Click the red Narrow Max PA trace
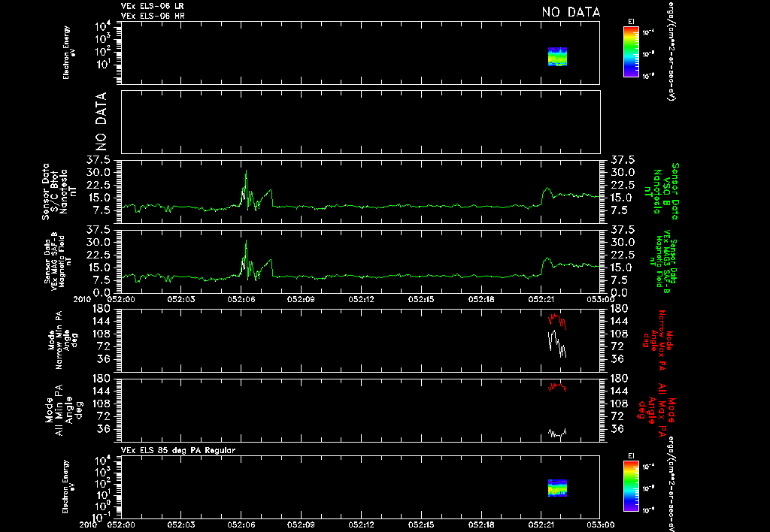This screenshot has height=532, width=770. click(x=557, y=321)
